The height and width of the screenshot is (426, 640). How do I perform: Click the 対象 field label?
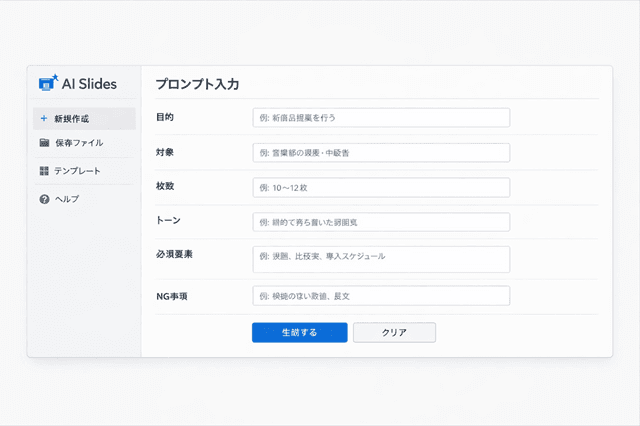tap(165, 152)
